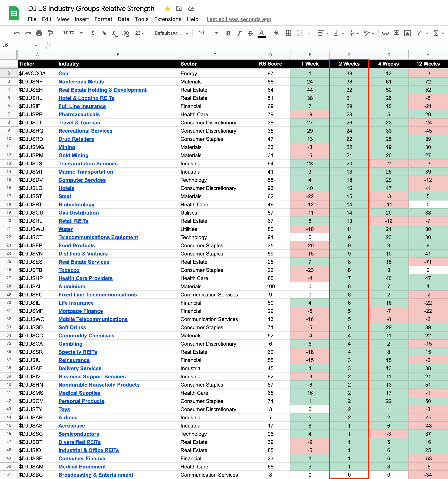The height and width of the screenshot is (479, 448).
Task: Click the print icon
Action: click(x=39, y=33)
